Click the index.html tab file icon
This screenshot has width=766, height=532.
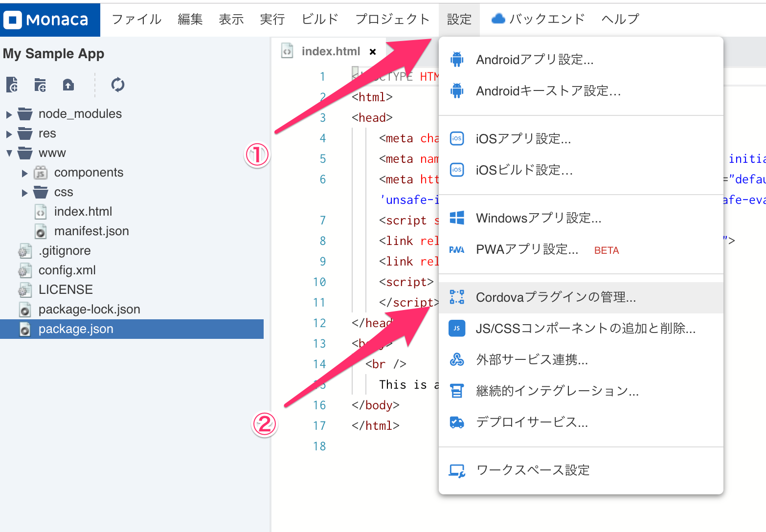[287, 51]
